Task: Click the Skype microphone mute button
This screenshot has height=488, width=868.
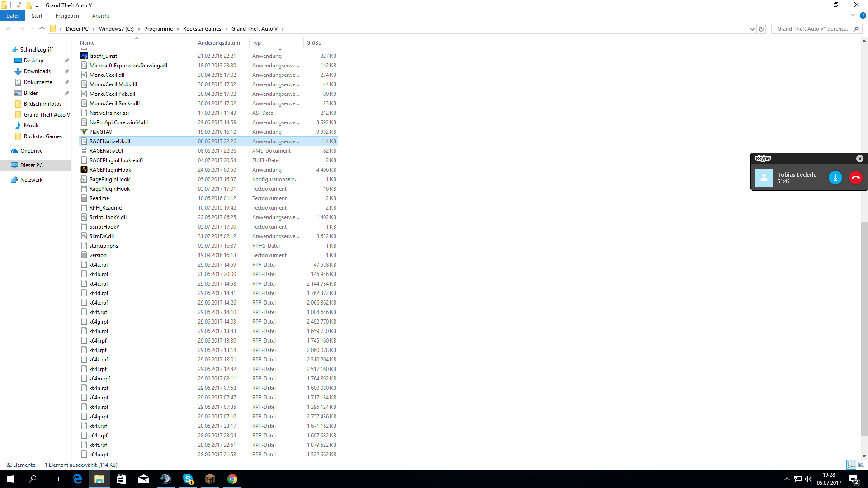Action: 835,178
